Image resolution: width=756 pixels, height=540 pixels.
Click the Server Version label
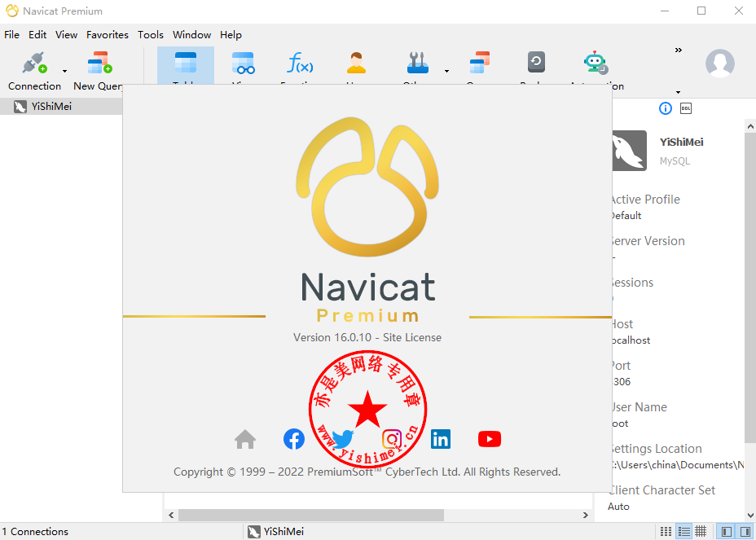(x=648, y=241)
